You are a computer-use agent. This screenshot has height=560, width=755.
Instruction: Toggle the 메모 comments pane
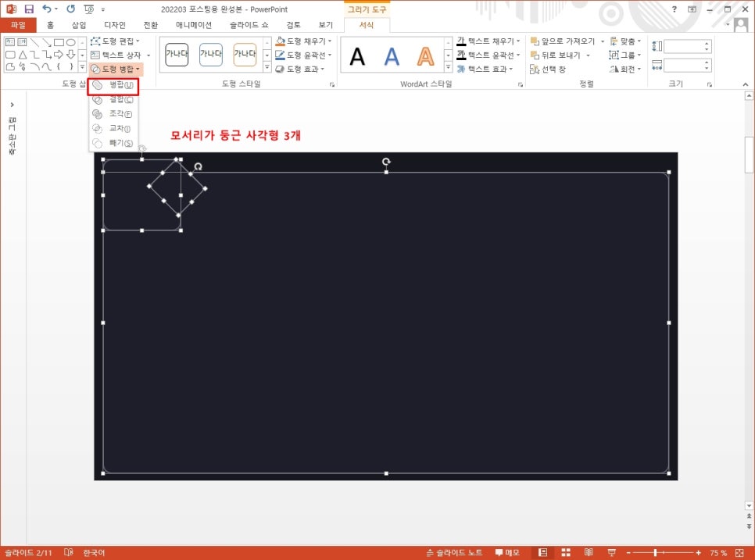point(507,553)
